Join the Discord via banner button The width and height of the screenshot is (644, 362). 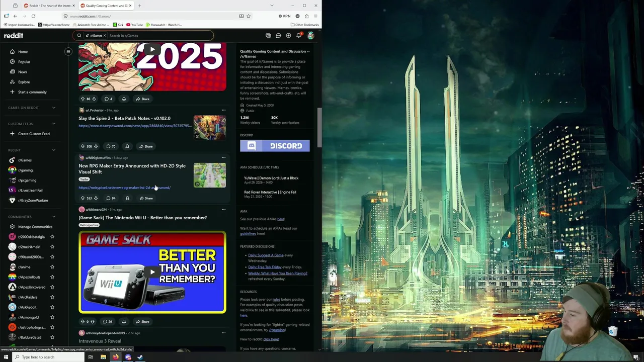(275, 146)
